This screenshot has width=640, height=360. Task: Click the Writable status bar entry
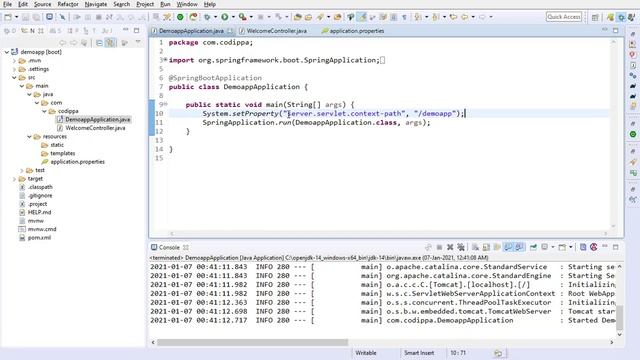[x=366, y=353]
